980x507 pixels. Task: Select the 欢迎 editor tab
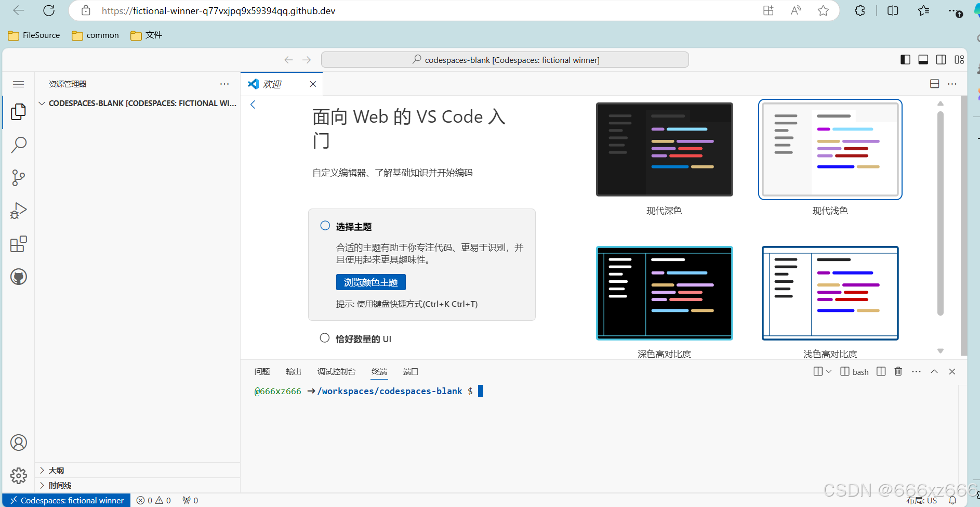[282, 84]
